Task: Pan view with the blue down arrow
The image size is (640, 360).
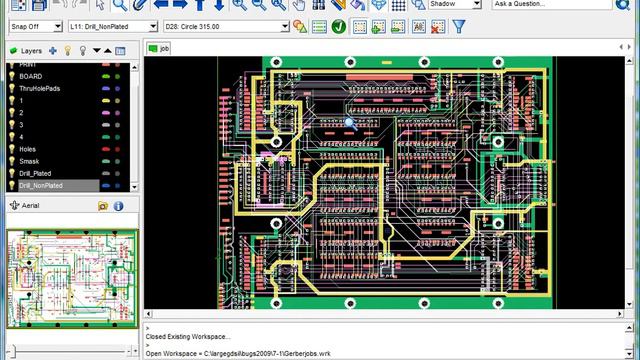Action: pyautogui.click(x=219, y=4)
